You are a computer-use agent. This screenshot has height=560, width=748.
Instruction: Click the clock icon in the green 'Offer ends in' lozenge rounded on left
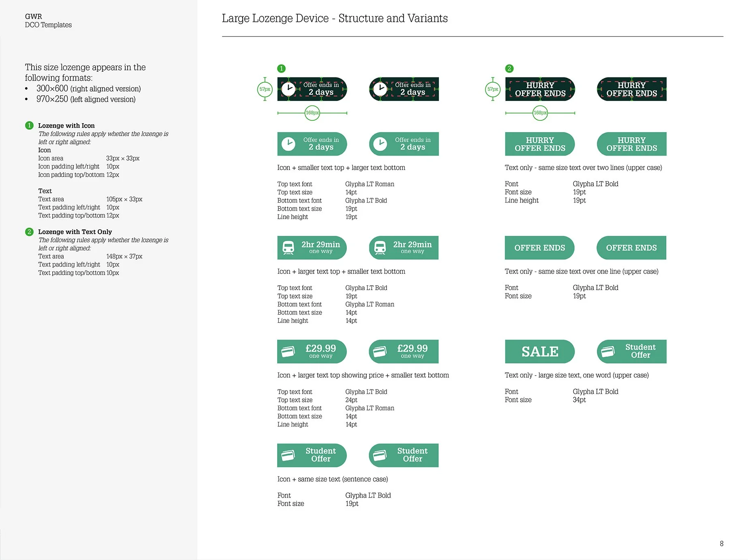pyautogui.click(x=380, y=144)
